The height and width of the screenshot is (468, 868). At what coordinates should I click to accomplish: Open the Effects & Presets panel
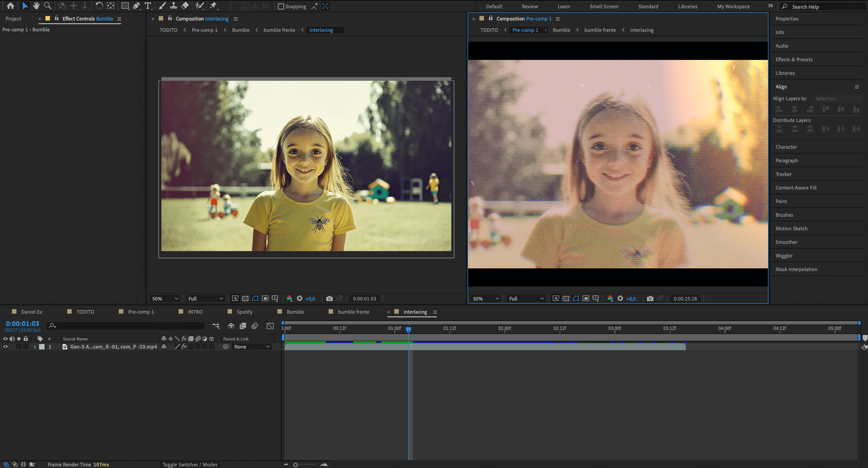tap(794, 59)
